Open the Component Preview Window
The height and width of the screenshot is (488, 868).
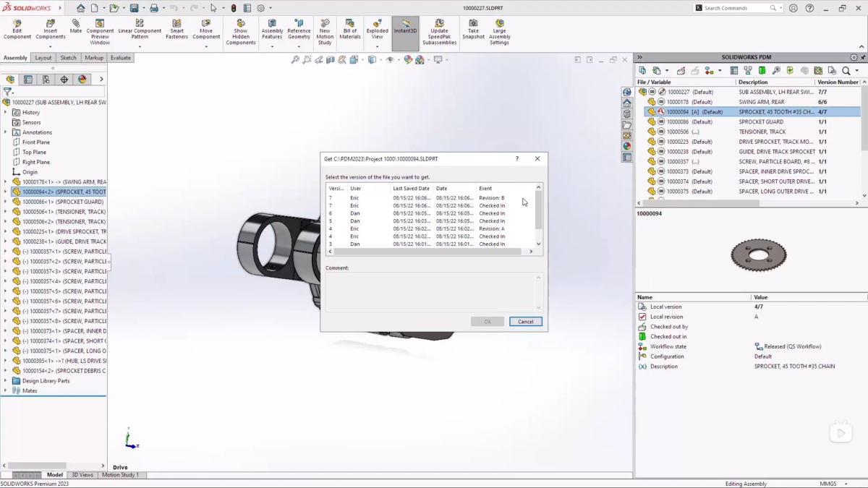point(100,32)
